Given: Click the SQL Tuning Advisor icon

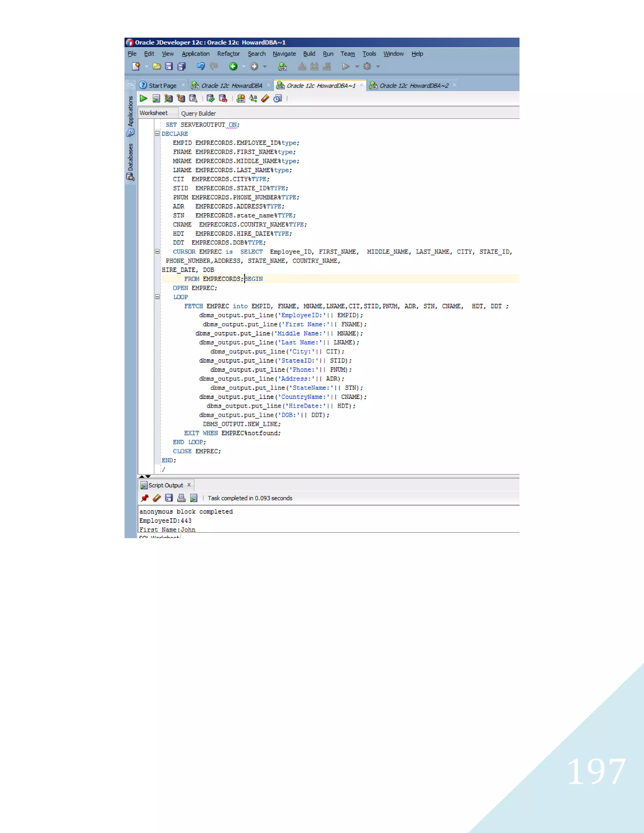Looking at the screenshot, I should pyautogui.click(x=193, y=98).
